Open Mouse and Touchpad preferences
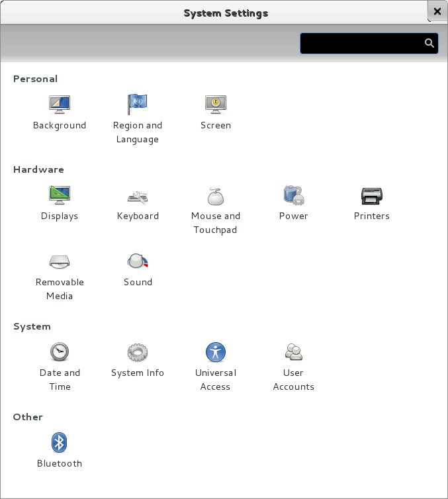The image size is (448, 499). pyautogui.click(x=216, y=195)
